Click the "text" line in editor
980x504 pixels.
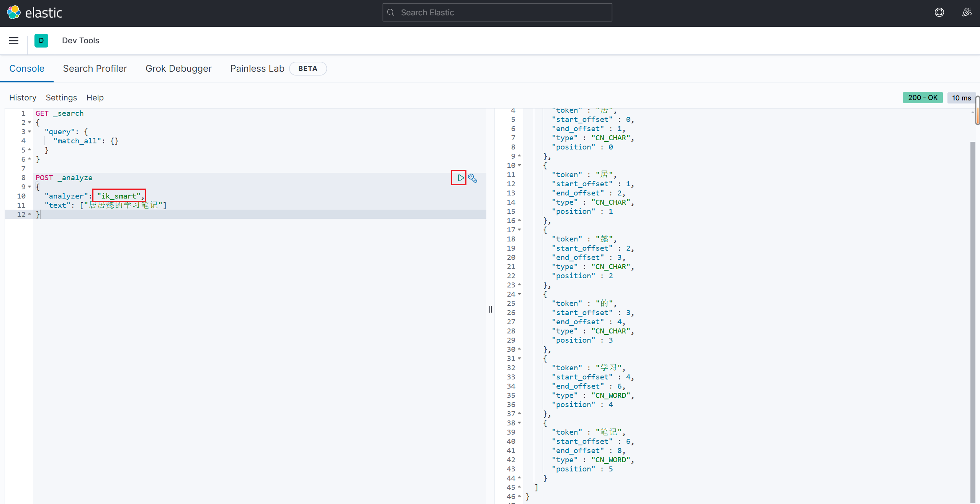106,205
